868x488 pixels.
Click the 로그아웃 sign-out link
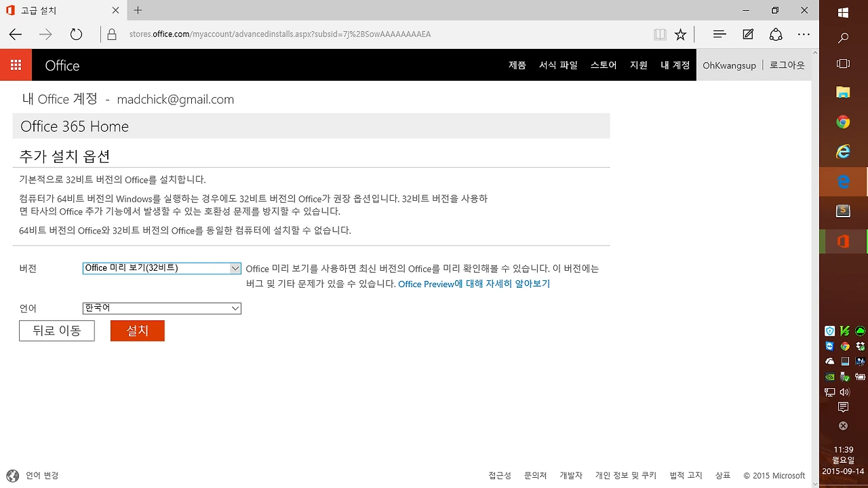point(787,65)
